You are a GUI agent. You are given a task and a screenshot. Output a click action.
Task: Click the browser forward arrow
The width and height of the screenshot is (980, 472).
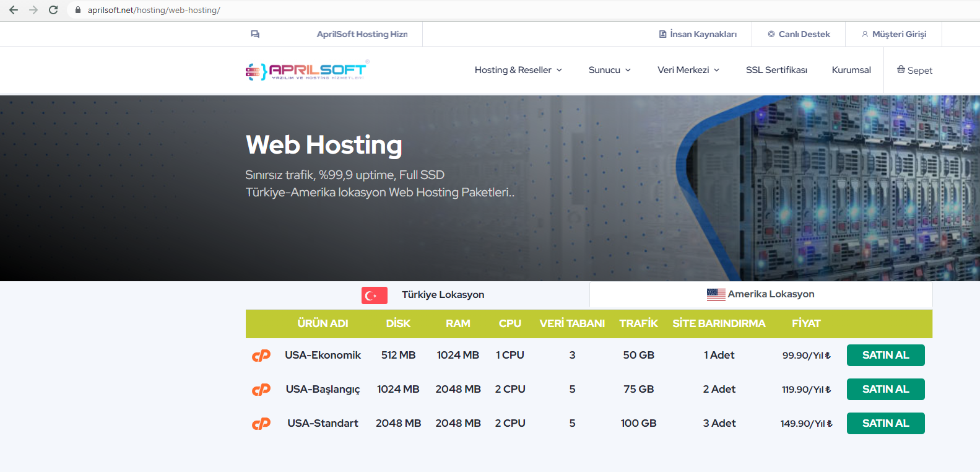click(33, 10)
